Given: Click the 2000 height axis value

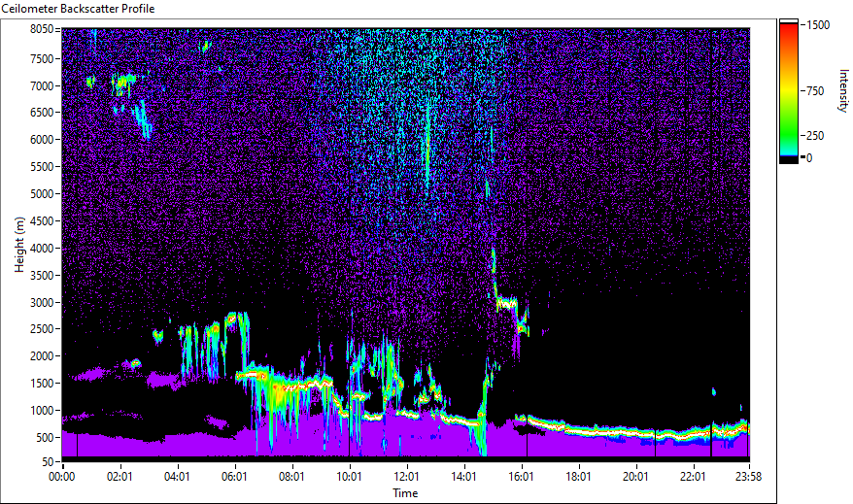Looking at the screenshot, I should coord(42,356).
